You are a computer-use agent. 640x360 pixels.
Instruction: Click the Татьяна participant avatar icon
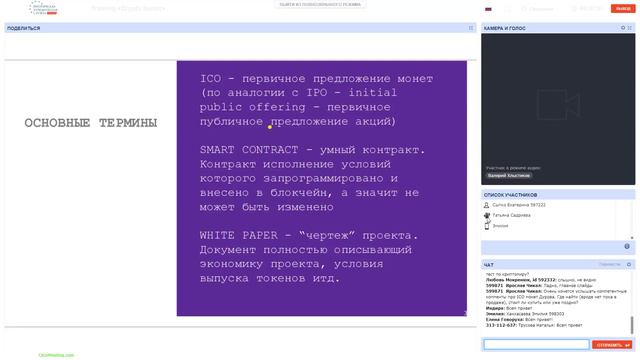(487, 215)
